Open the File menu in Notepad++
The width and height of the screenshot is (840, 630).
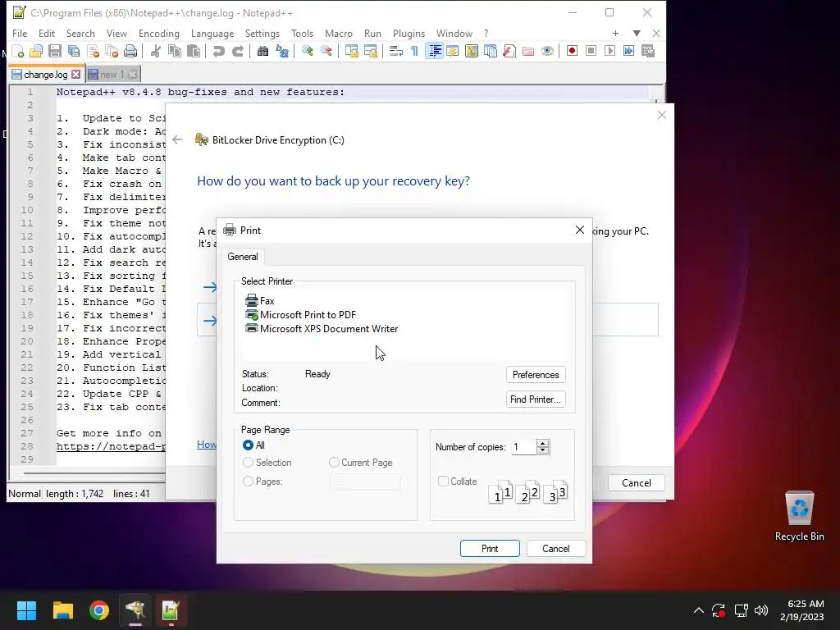(20, 33)
